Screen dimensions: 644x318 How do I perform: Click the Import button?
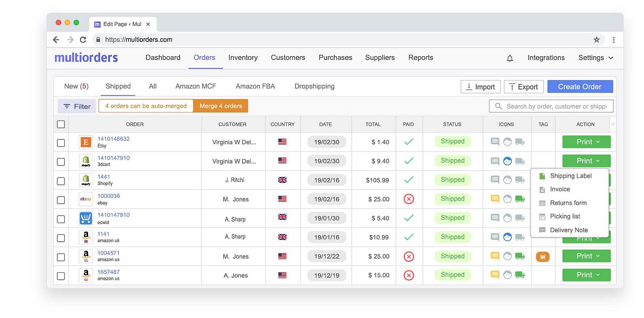[x=480, y=87]
